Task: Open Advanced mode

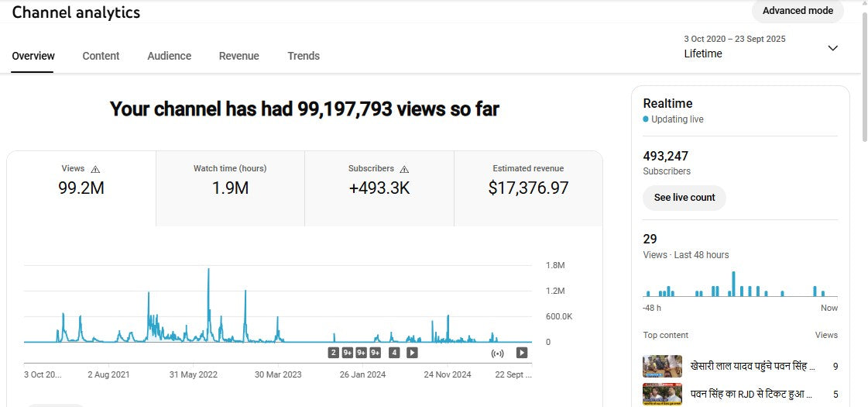Action: pos(798,11)
